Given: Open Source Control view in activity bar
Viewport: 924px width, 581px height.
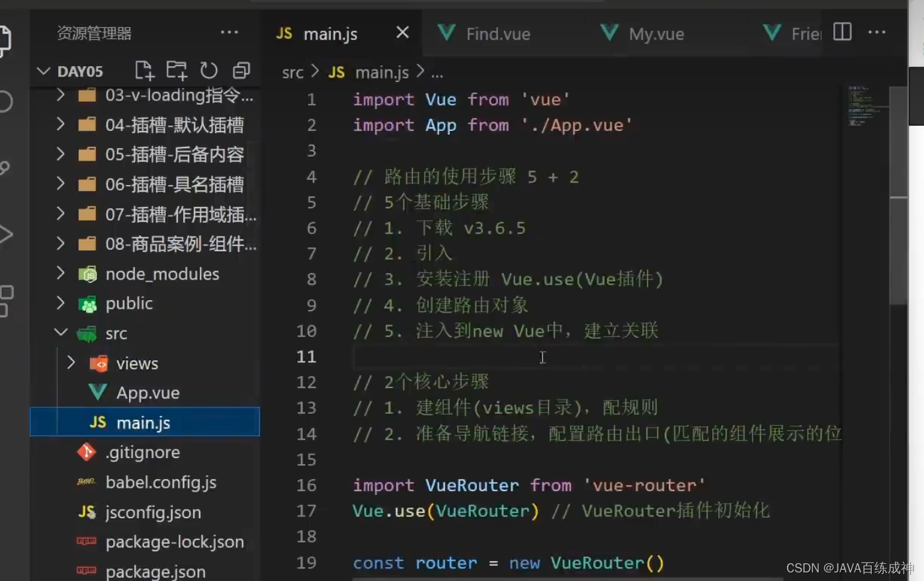Looking at the screenshot, I should point(5,168).
